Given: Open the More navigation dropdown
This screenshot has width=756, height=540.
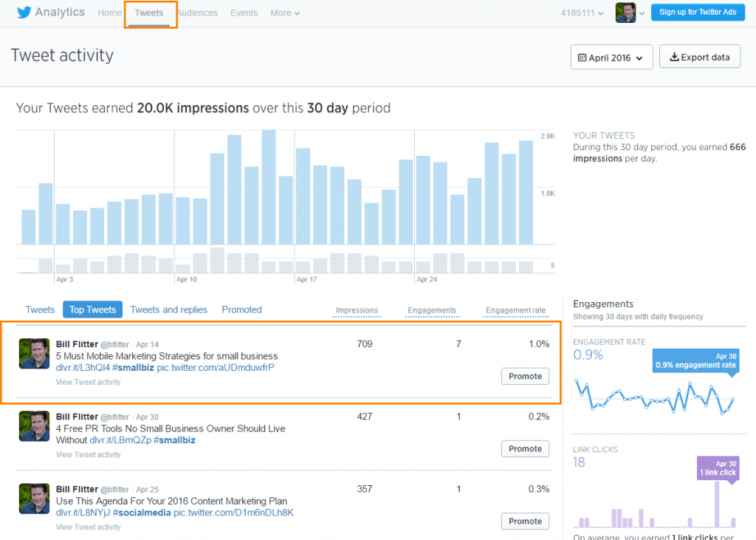Looking at the screenshot, I should (x=284, y=13).
